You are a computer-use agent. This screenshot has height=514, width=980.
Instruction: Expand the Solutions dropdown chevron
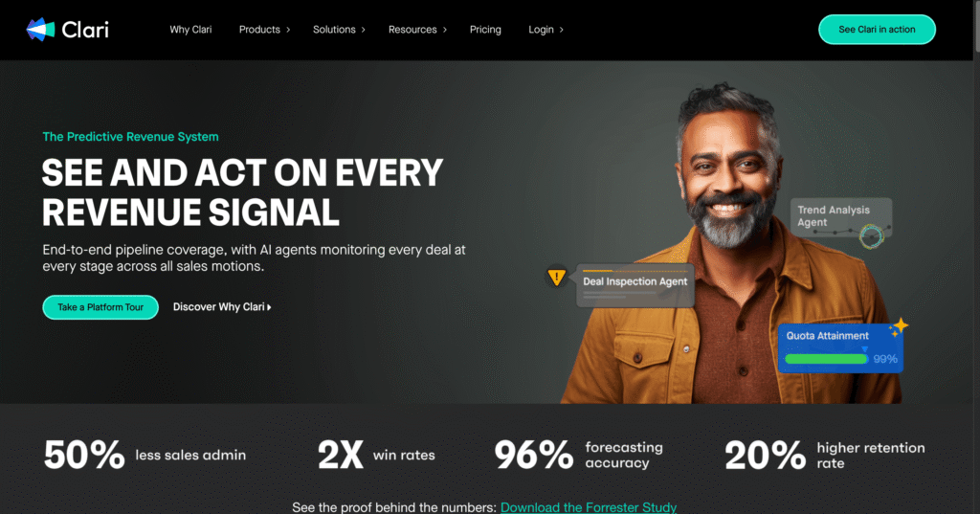363,30
